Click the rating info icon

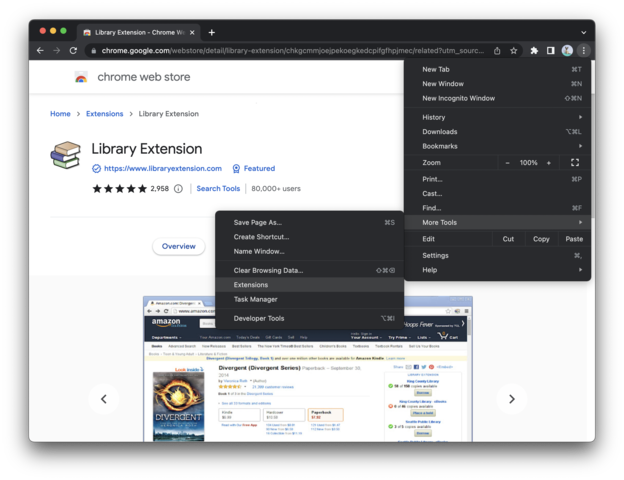click(x=178, y=189)
